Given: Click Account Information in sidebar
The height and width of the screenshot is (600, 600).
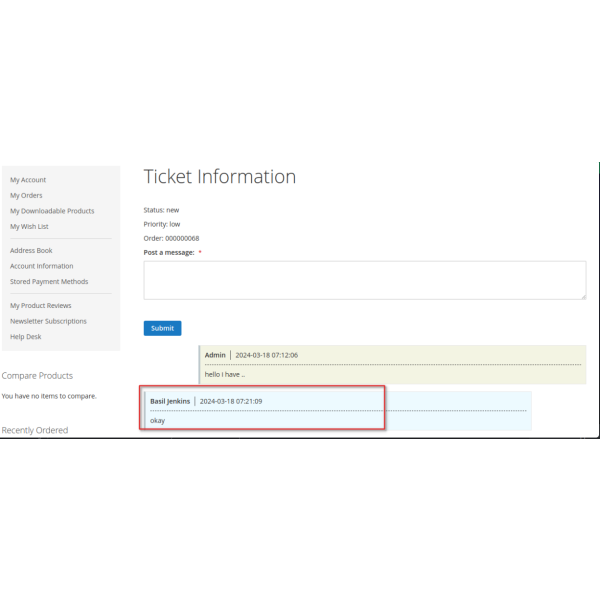Looking at the screenshot, I should tap(41, 266).
